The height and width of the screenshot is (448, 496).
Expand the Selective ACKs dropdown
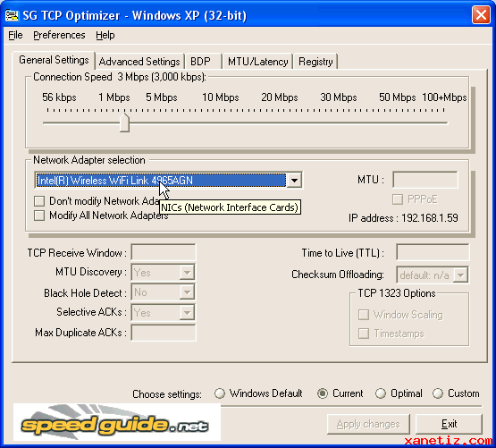coord(187,313)
